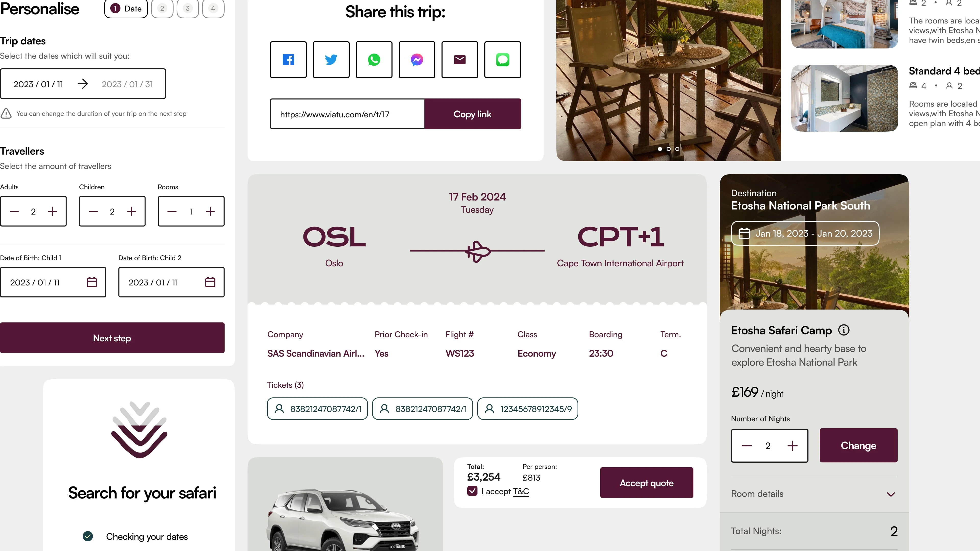Share trip via email envelope icon

pos(460,60)
